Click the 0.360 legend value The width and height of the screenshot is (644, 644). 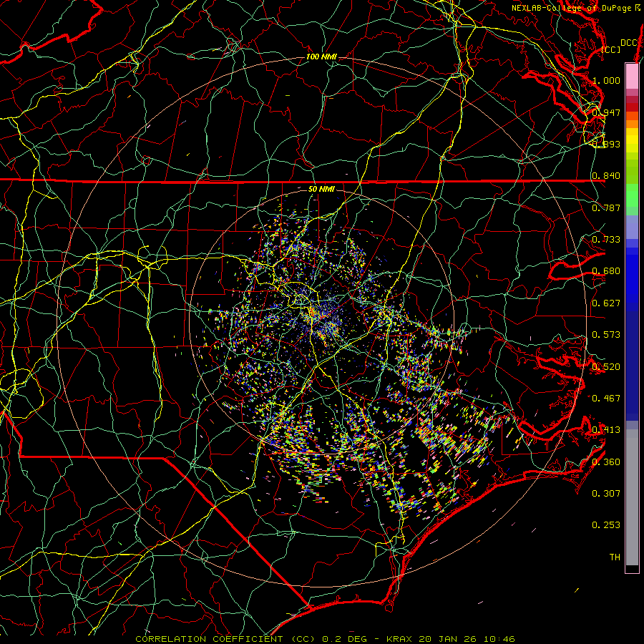(606, 462)
